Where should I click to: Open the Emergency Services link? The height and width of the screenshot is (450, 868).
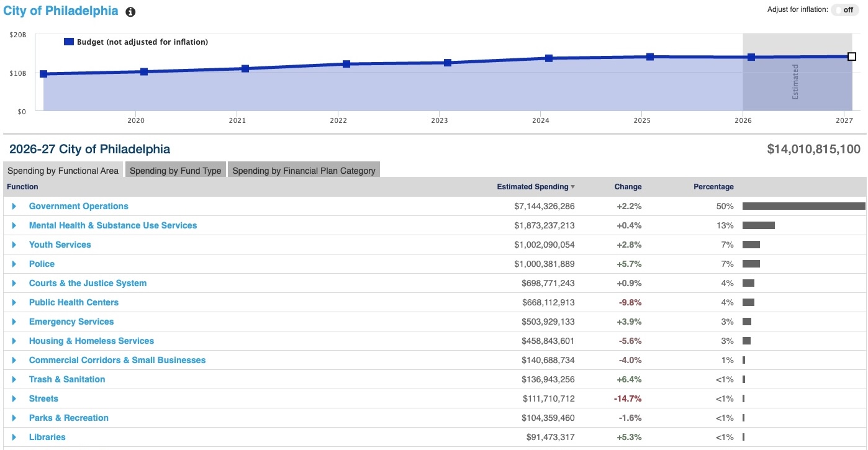pos(71,322)
